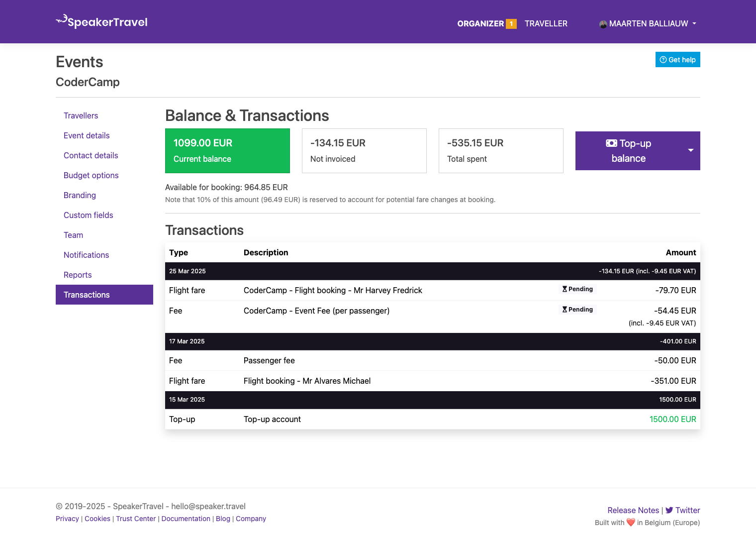Open the Reports sidebar item

click(78, 275)
